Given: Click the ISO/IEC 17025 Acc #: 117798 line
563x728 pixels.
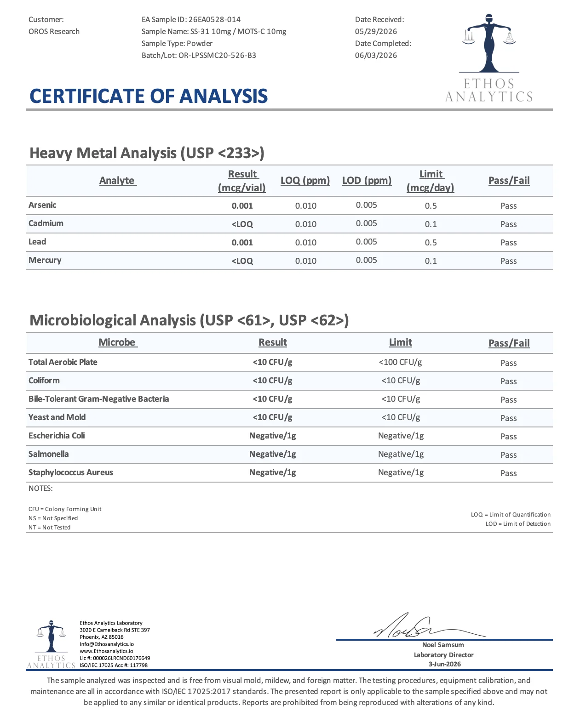Looking at the screenshot, I should click(114, 665).
